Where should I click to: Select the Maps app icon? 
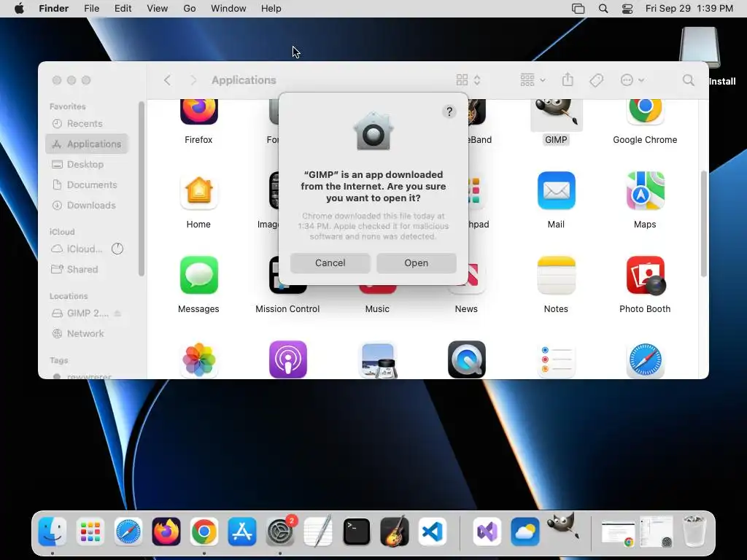(x=645, y=190)
